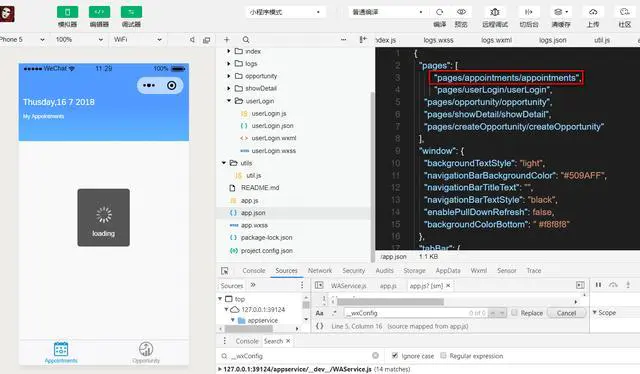Collapse the file tree panel icon
The height and width of the screenshot is (374, 640).
(x=362, y=40)
